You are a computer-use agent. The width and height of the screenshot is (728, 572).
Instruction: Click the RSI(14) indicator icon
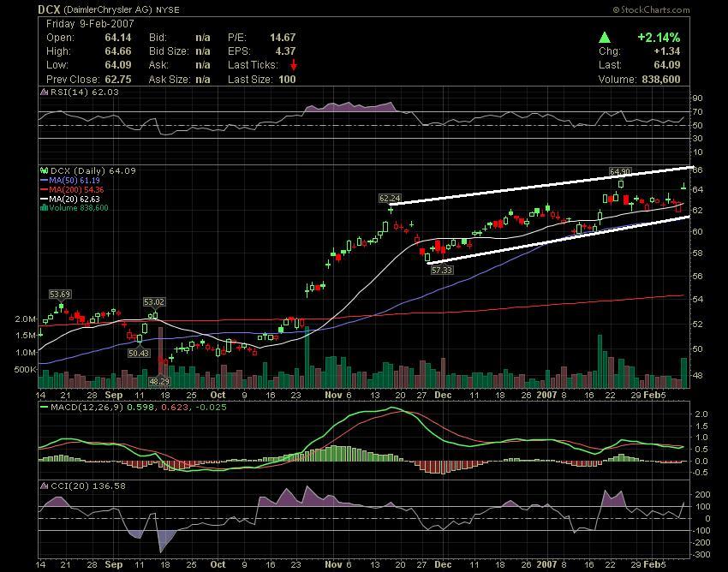click(44, 92)
